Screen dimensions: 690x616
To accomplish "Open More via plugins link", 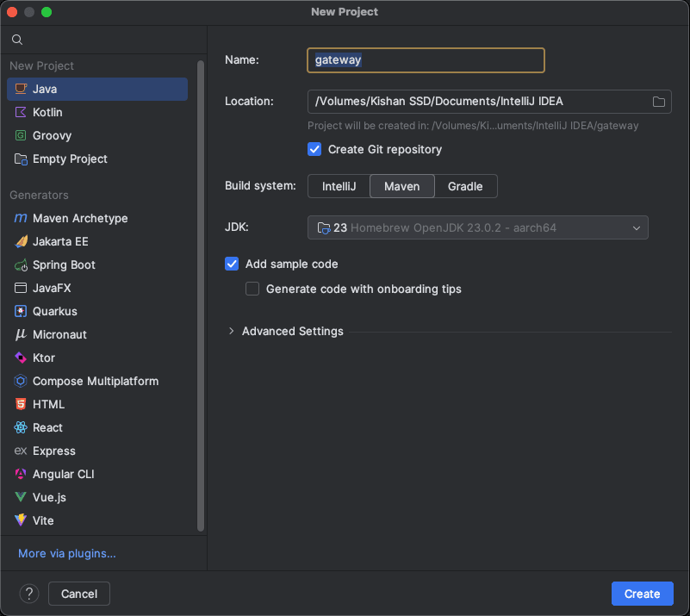I will [67, 553].
